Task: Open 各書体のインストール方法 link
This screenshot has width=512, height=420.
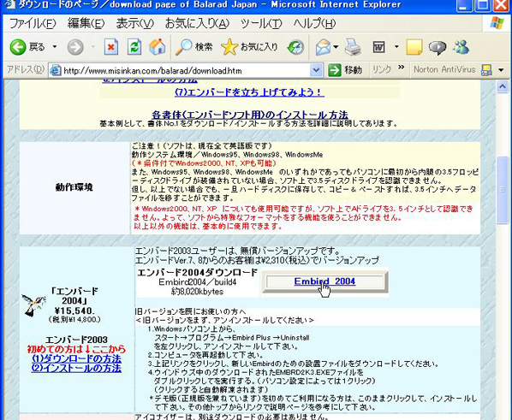Action: [x=250, y=115]
